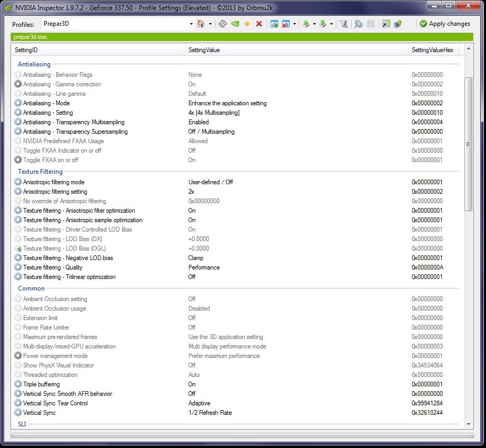Select value 'User-defined / Off'

tap(211, 182)
